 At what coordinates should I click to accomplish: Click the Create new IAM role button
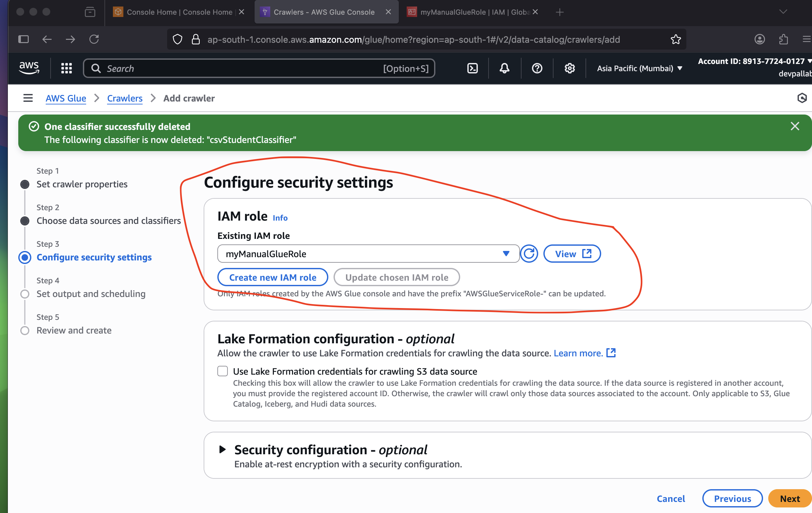pos(273,277)
